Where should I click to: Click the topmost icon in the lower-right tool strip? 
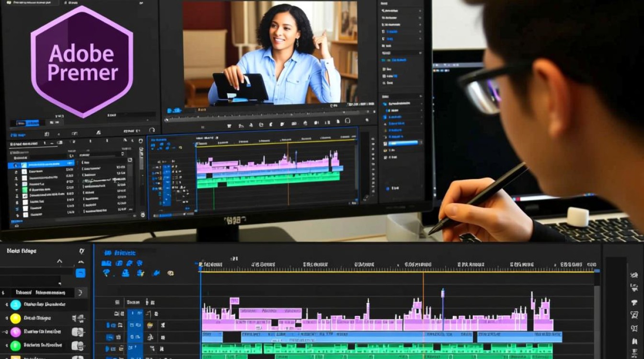click(x=634, y=276)
